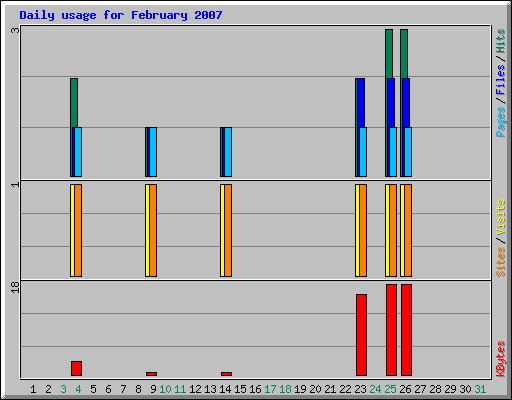The image size is (512, 400).
Task: Click the orange Sites bar for day 26
Action: tap(408, 230)
